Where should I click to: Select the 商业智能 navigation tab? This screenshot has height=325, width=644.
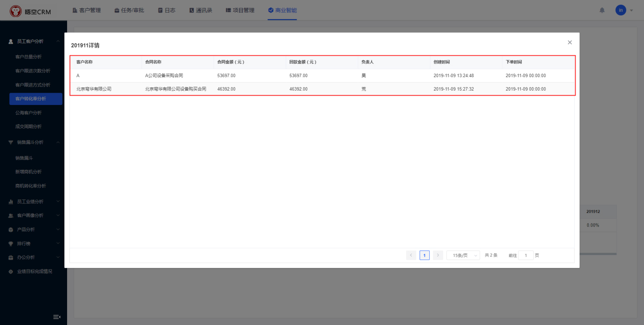[x=282, y=10]
